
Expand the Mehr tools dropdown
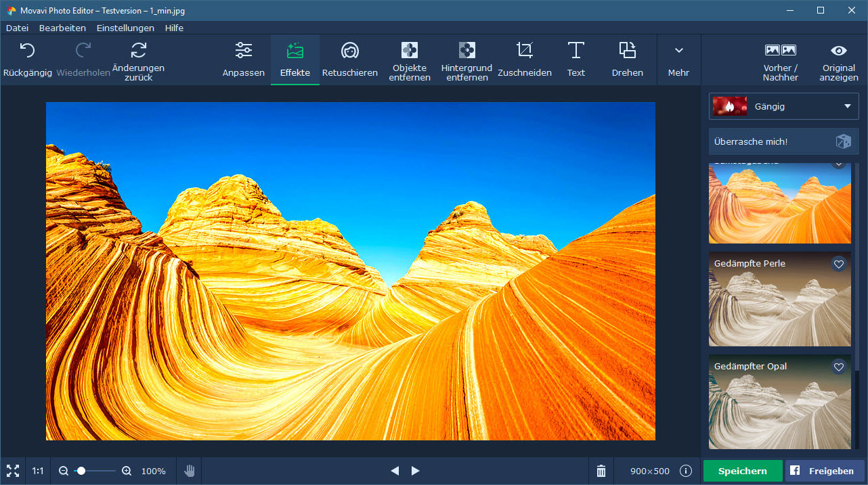click(x=678, y=60)
